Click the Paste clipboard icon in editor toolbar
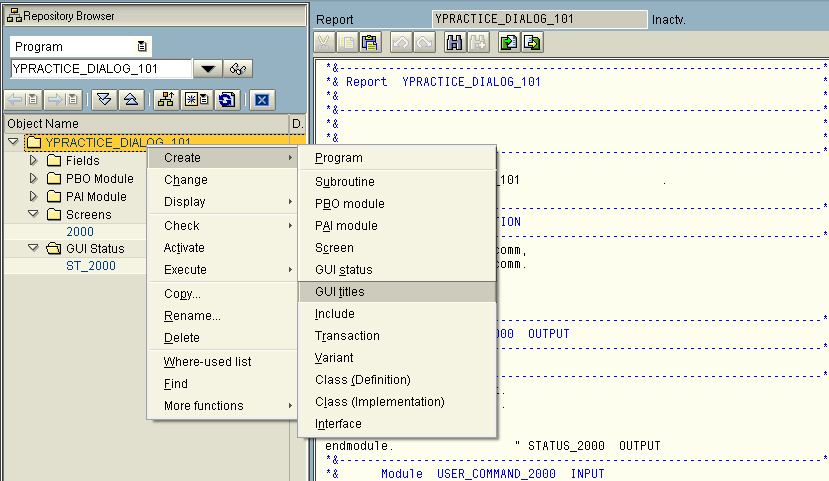This screenshot has height=481, width=829. [x=370, y=43]
